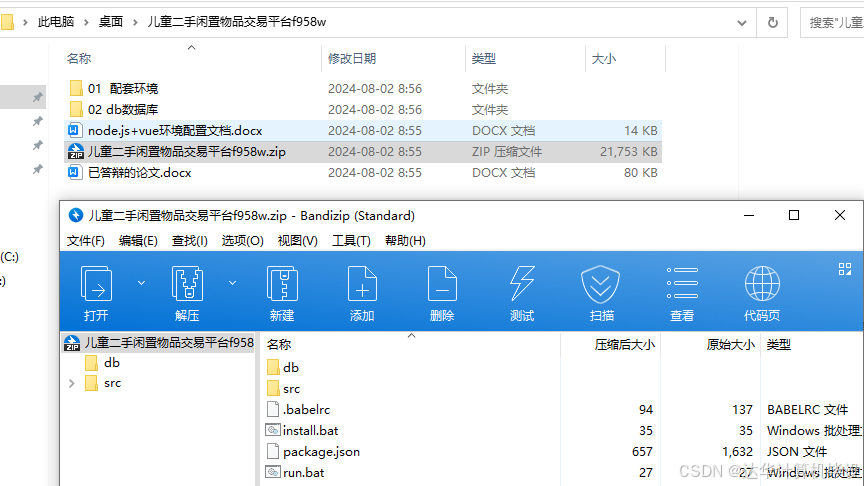Click the Bandizip app icon in title bar
864x486 pixels.
coord(75,215)
